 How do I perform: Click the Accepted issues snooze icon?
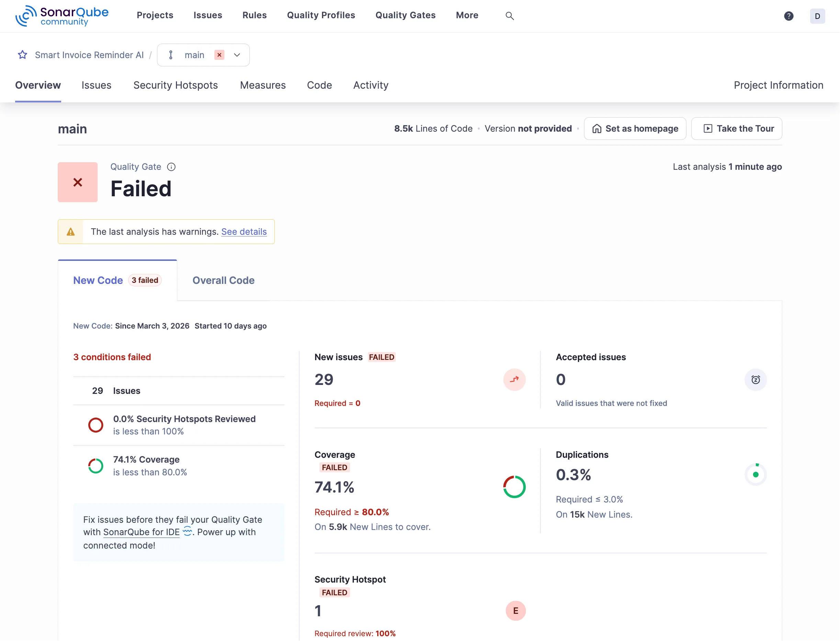click(756, 380)
